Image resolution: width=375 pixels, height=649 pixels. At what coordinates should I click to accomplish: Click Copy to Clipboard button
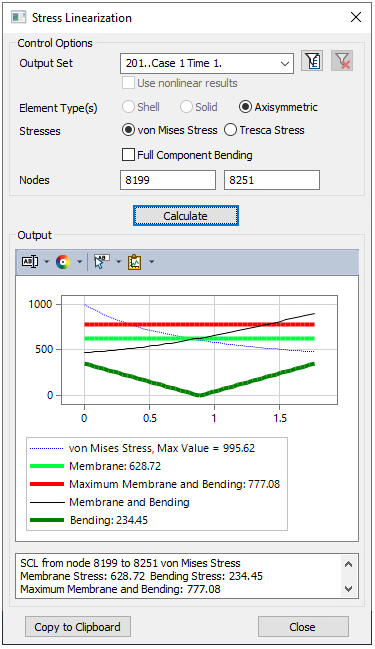(x=78, y=627)
